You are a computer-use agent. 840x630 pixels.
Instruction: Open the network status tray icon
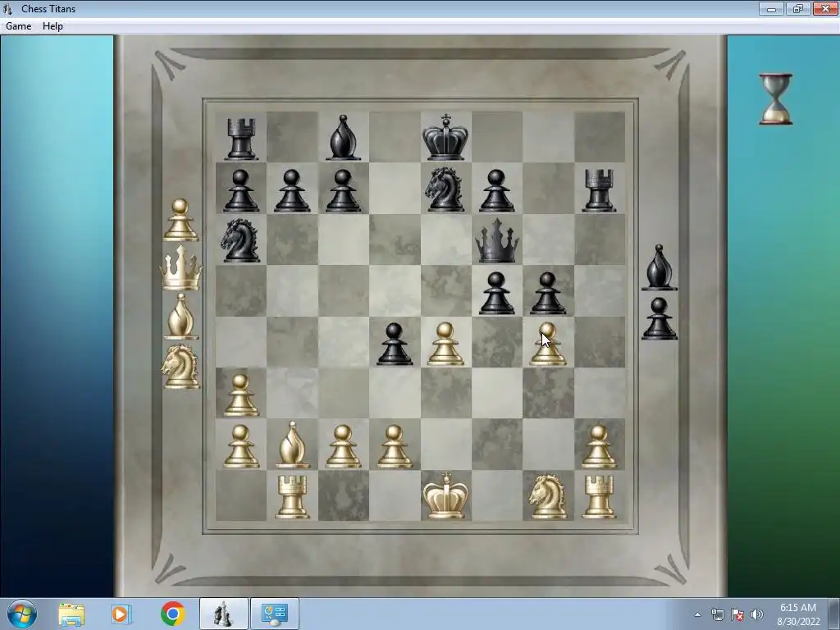pos(717,614)
